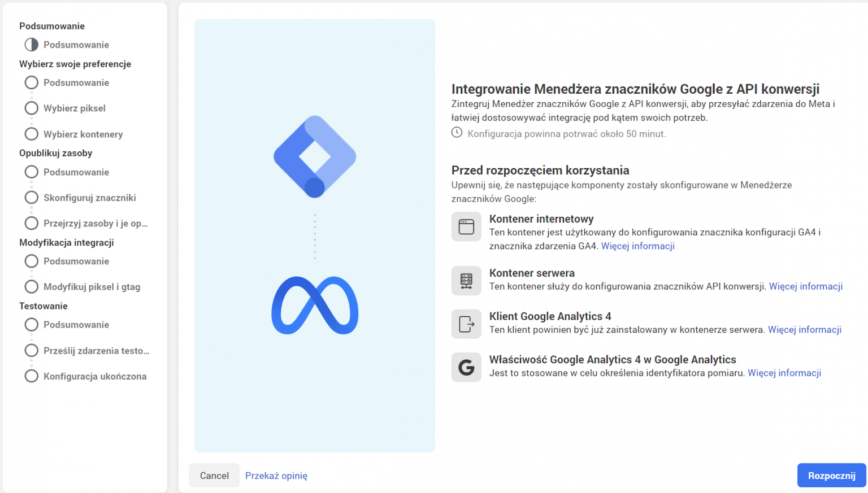Open Więcej informacji for Kontener serwera

[805, 286]
